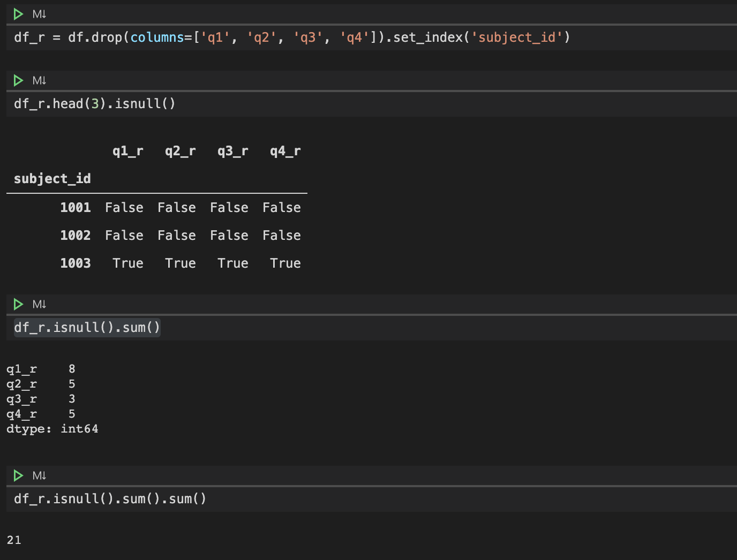Click the q3_r count of 3 in the output
This screenshot has width=737, height=560.
click(71, 398)
